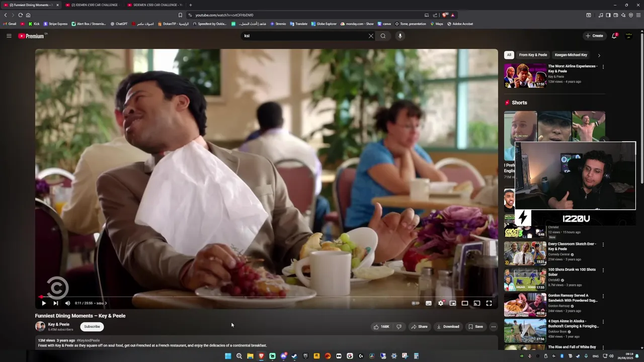Open options for the Gordon Ramsay video
The width and height of the screenshot is (644, 362).
coord(603,297)
